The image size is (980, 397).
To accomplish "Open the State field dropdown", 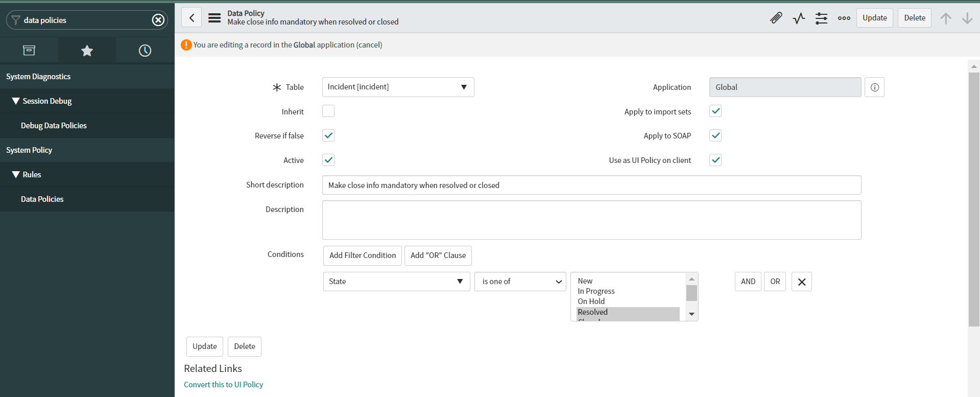I will pyautogui.click(x=396, y=282).
